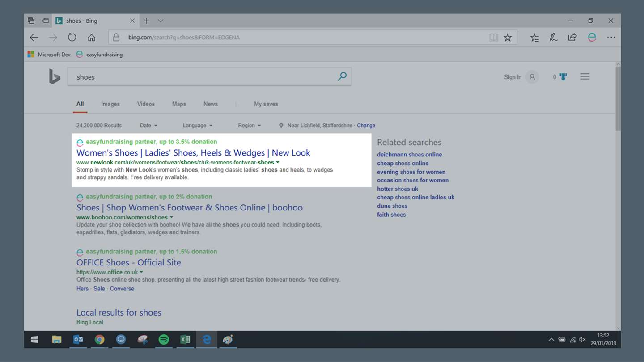Open Local results for shoes heading
The height and width of the screenshot is (362, 644).
click(119, 313)
